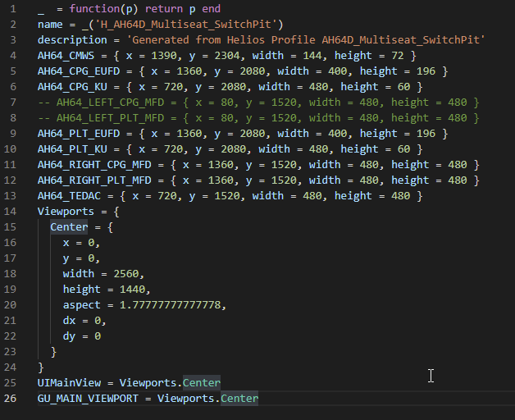The height and width of the screenshot is (420, 515).
Task: Click AH64_RIGHT_CPG_MFD identifier
Action: [94, 165]
